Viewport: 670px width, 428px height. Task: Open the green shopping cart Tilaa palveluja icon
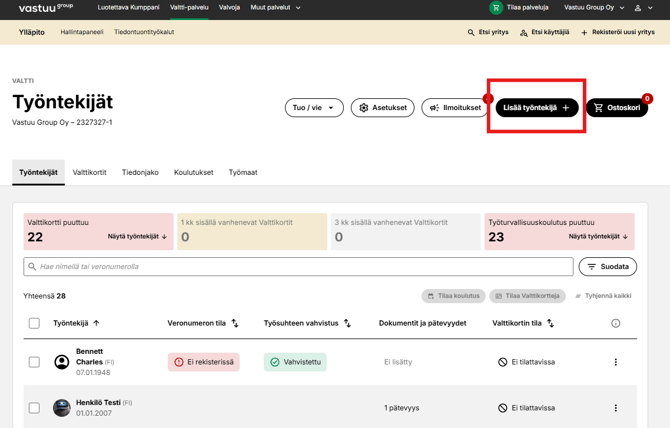point(496,7)
